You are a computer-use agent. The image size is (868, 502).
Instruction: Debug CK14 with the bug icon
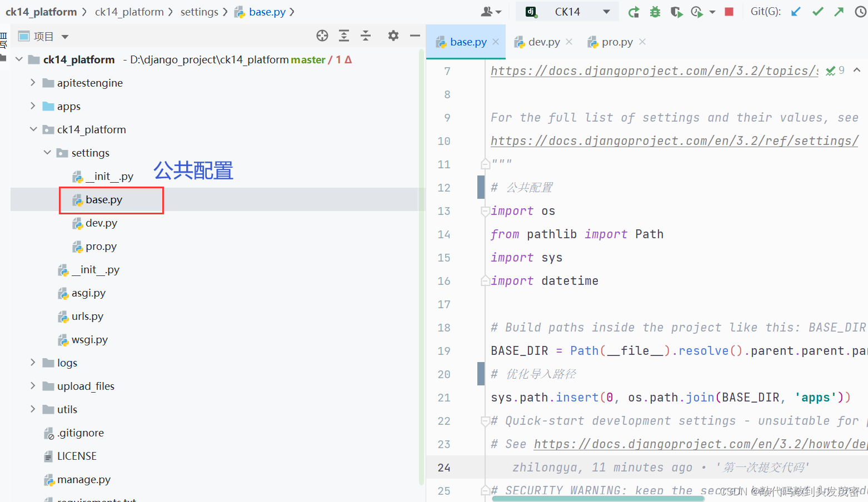click(x=655, y=12)
